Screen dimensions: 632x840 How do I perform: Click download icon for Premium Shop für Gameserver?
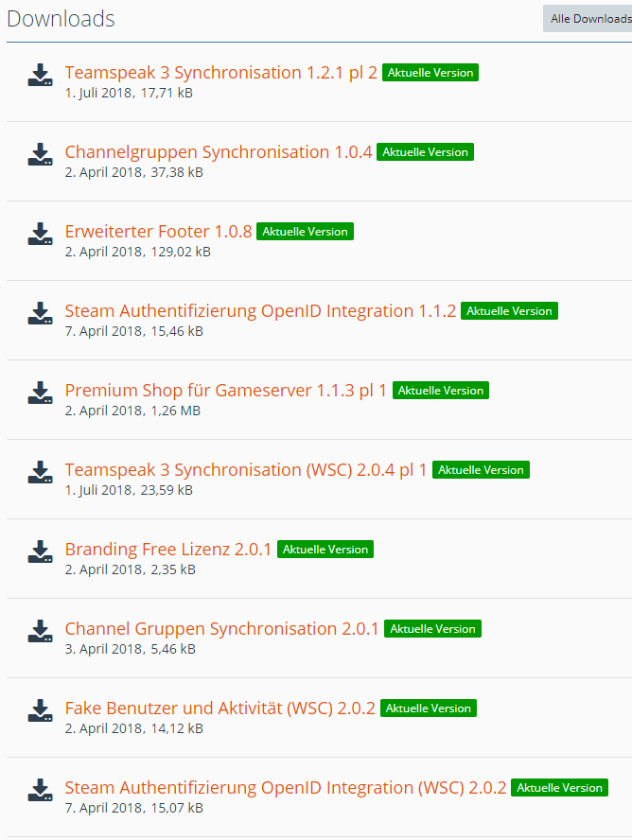coord(40,394)
